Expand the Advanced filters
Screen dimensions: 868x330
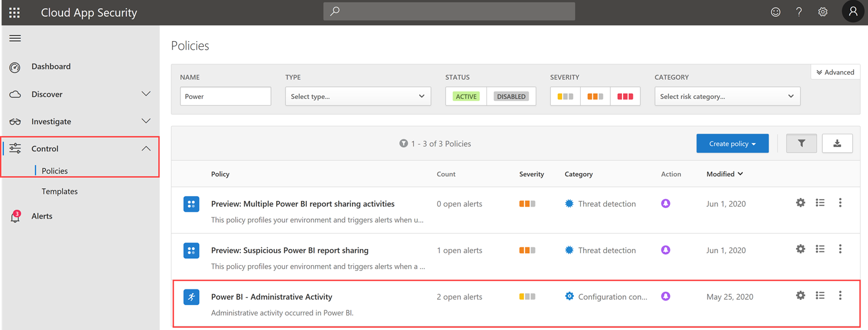coord(835,72)
